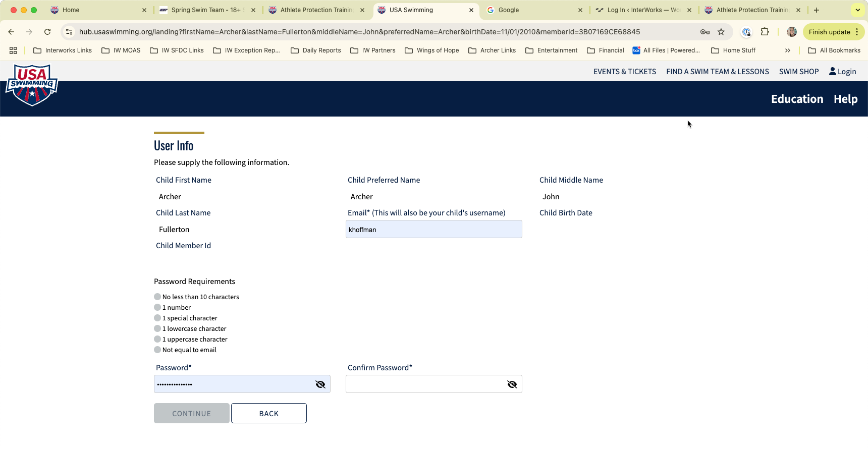Open the Interworks Links bookmark folder
This screenshot has height=449, width=868.
tap(63, 50)
